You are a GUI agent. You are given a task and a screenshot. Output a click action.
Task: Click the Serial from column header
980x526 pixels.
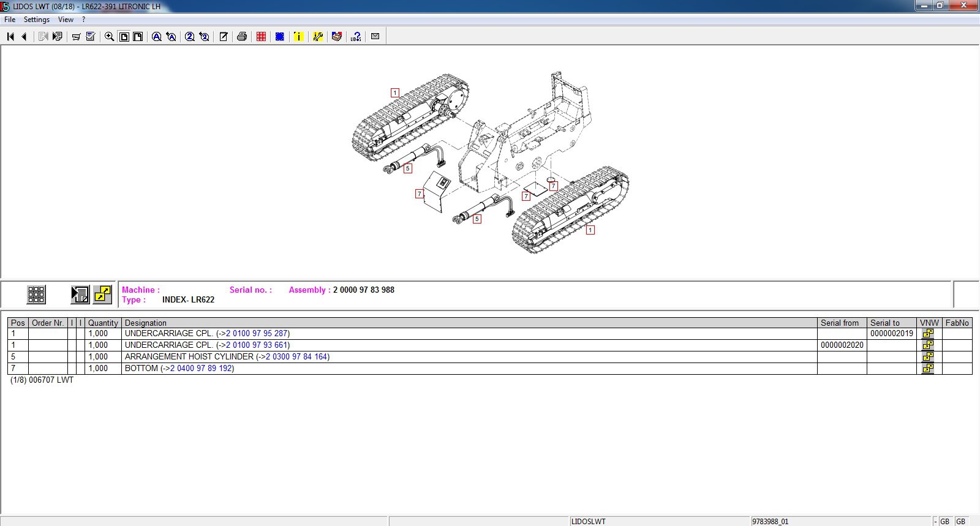pos(842,323)
